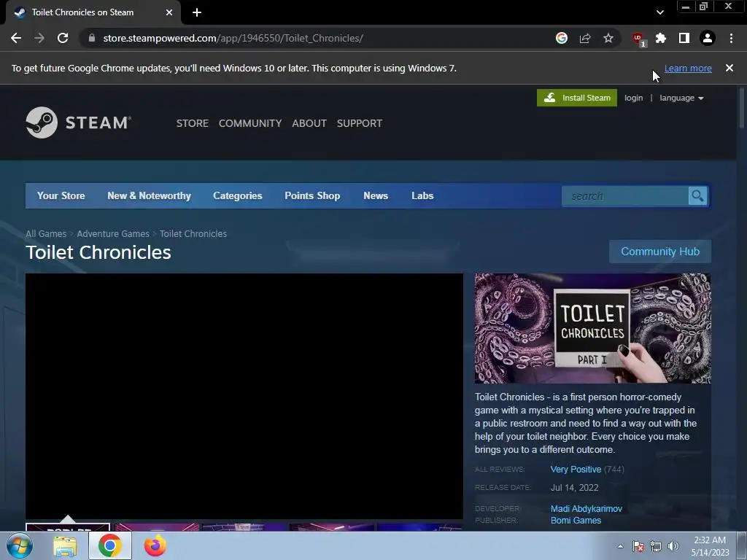
Task: Click the share page icon
Action: 585,38
